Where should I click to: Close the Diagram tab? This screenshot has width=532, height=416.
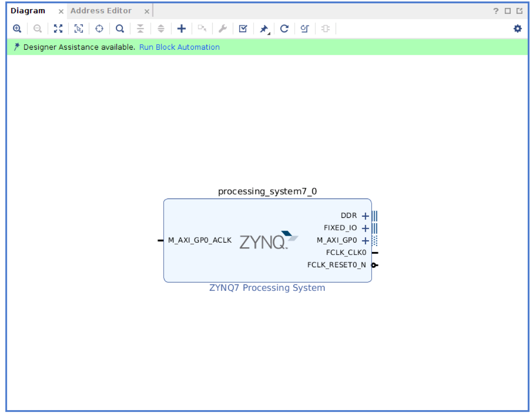pyautogui.click(x=61, y=11)
